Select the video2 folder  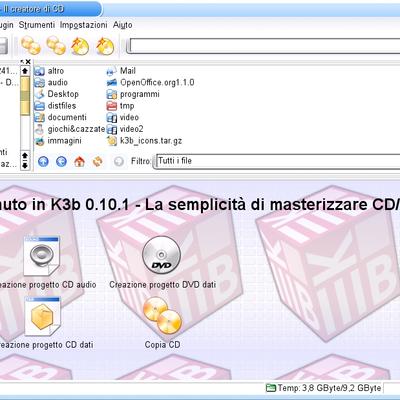point(125,129)
